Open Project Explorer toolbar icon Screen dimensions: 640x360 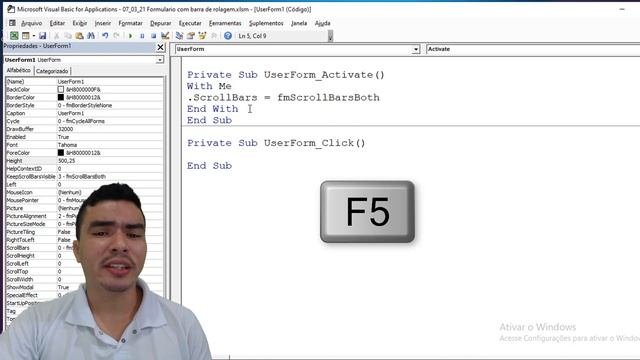[x=179, y=36]
